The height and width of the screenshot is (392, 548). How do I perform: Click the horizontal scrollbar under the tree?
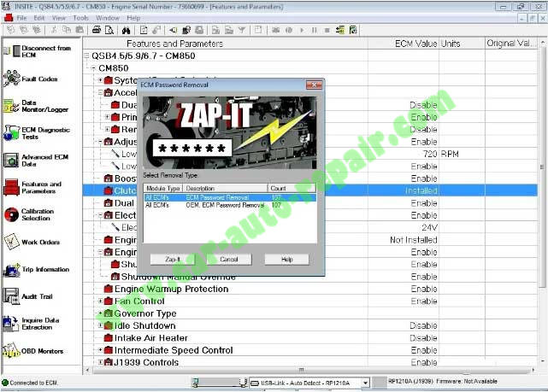click(x=310, y=370)
